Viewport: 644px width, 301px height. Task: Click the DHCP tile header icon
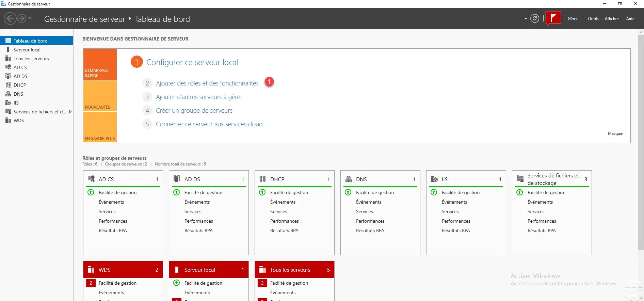click(263, 179)
